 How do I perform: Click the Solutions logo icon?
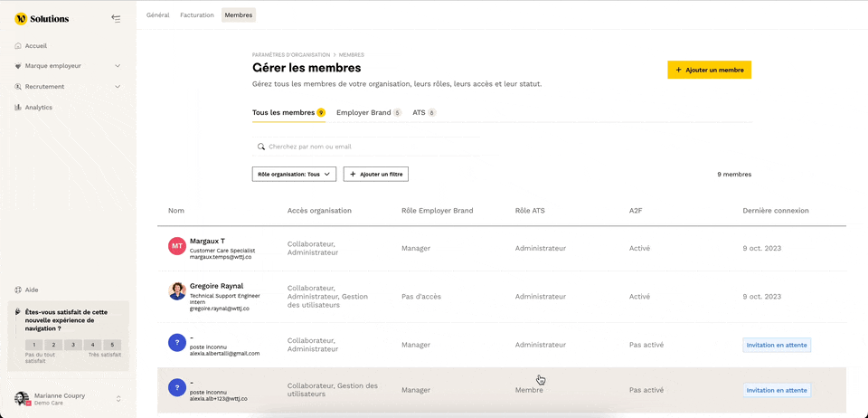[x=21, y=18]
